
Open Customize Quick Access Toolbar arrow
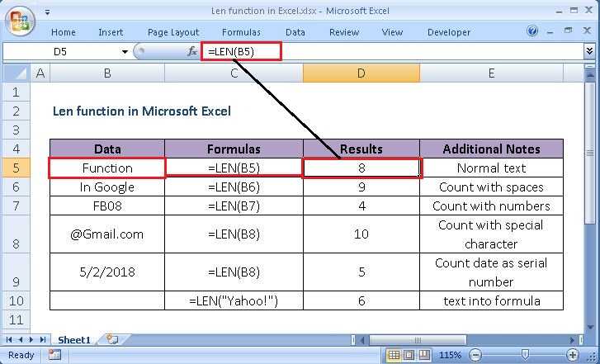click(x=47, y=12)
